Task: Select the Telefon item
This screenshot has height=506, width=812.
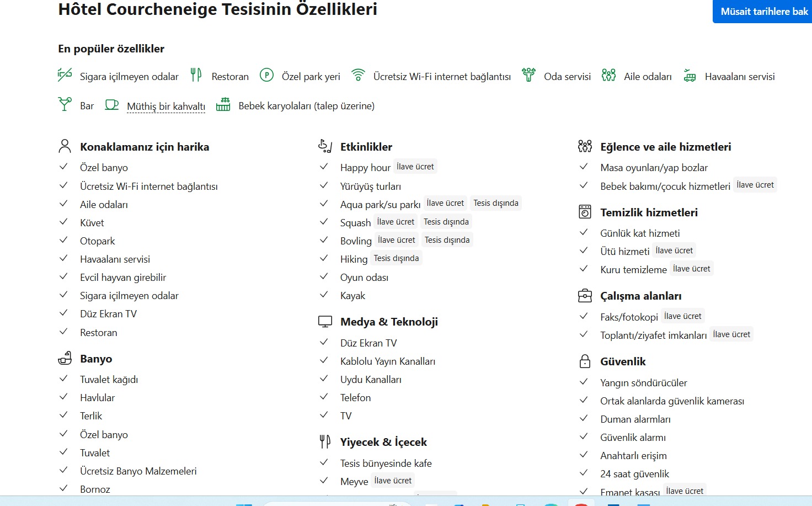Action: 355,397
